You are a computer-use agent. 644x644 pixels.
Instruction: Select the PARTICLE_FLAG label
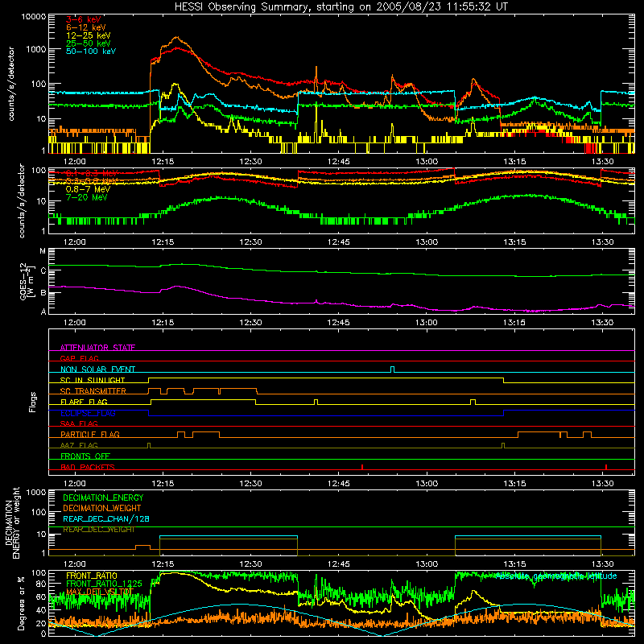coord(90,434)
